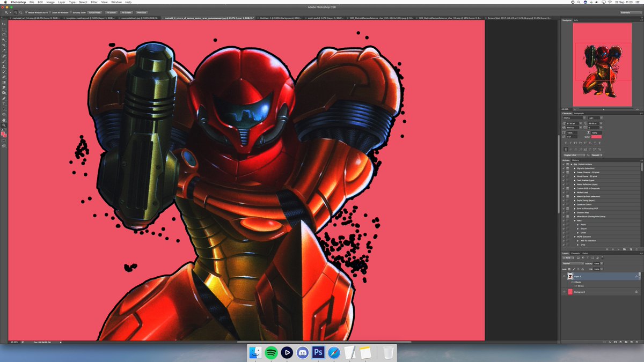Add a layer mask via Layers panel icon
The width and height of the screenshot is (644, 362).
616,342
